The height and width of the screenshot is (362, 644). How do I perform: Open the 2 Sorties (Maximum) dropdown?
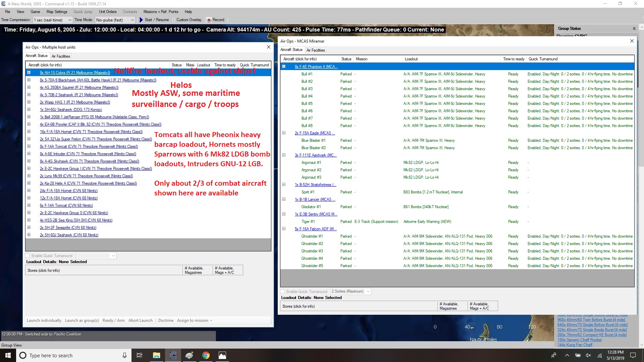[351, 292]
